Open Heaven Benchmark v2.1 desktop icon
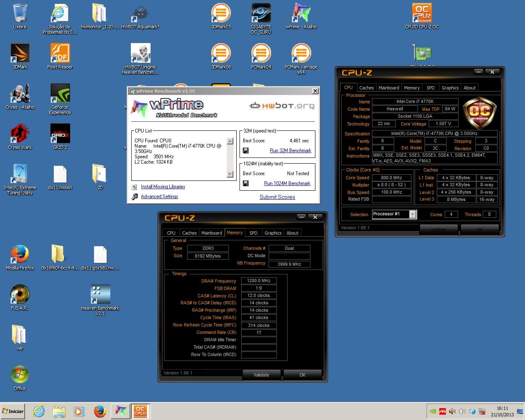The image size is (525, 420). (x=100, y=300)
